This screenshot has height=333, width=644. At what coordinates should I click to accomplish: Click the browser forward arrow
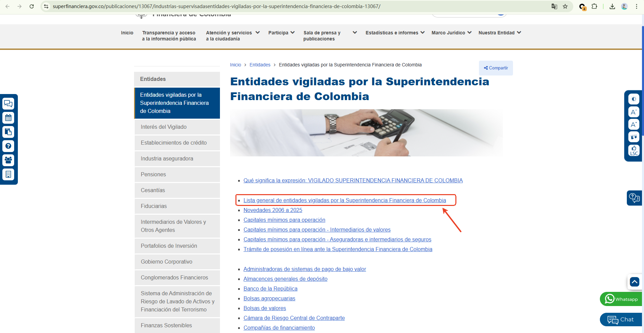[x=20, y=6]
